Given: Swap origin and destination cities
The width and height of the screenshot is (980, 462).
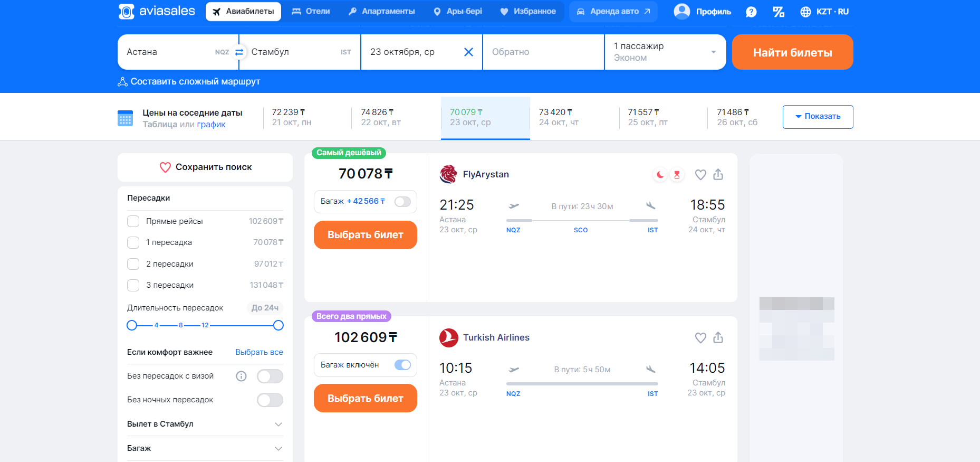Looking at the screenshot, I should pyautogui.click(x=239, y=52).
